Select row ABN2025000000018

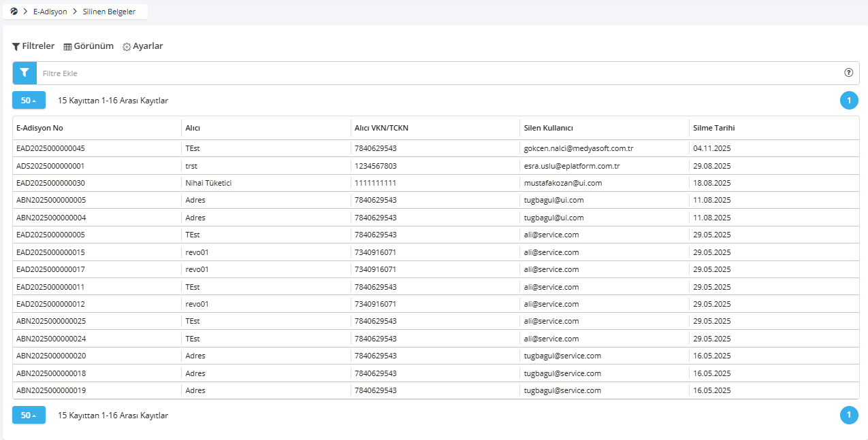pyautogui.click(x=436, y=373)
